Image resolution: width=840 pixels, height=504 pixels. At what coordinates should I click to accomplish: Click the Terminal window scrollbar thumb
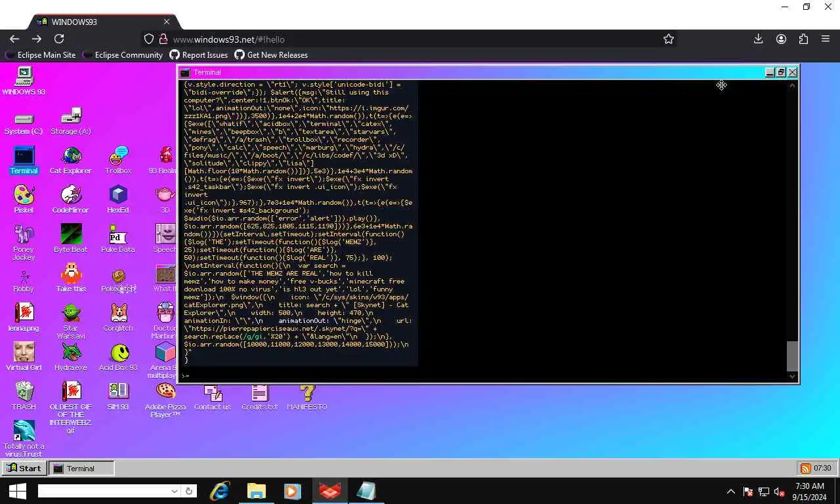coord(792,356)
